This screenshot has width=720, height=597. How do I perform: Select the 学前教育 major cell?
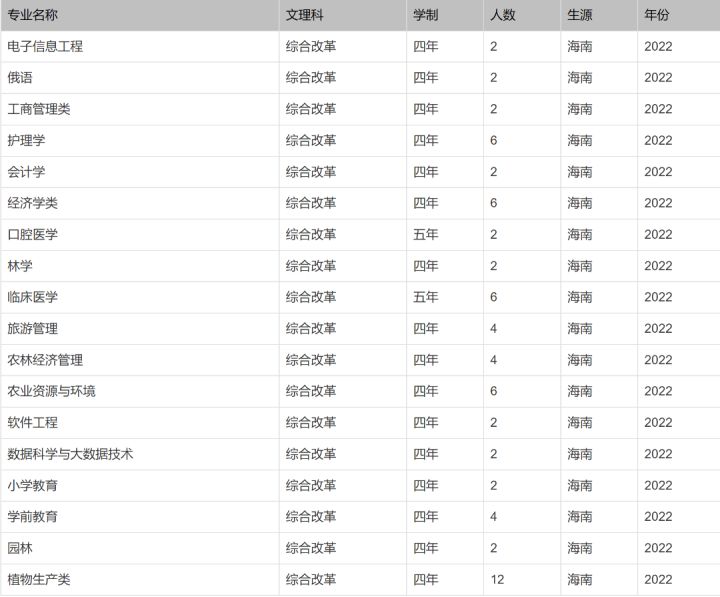coord(33,516)
